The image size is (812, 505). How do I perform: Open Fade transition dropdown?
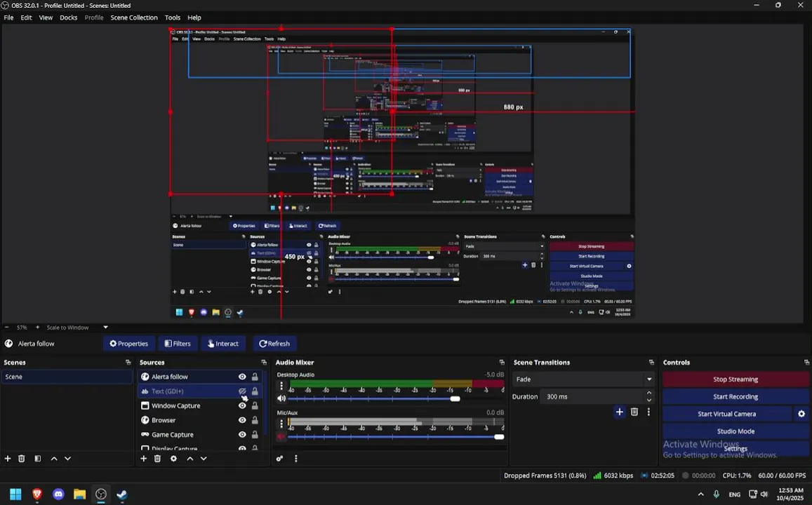click(583, 379)
